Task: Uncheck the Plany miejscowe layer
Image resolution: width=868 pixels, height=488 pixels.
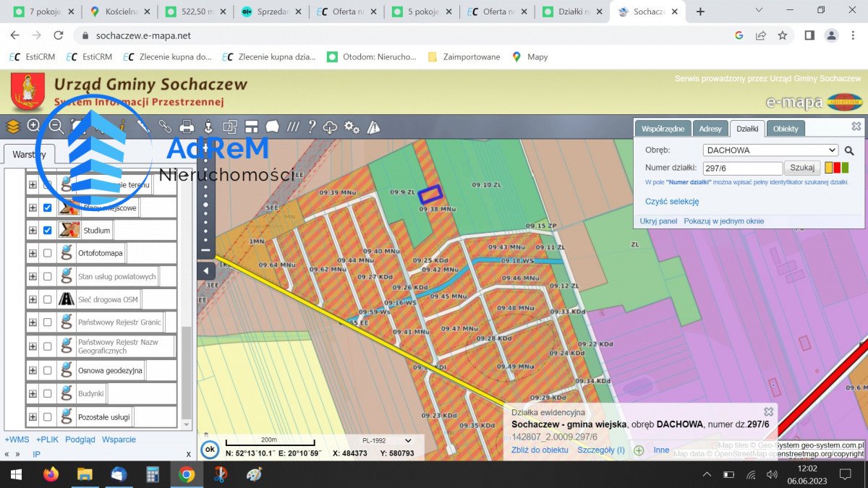Action: tap(47, 208)
